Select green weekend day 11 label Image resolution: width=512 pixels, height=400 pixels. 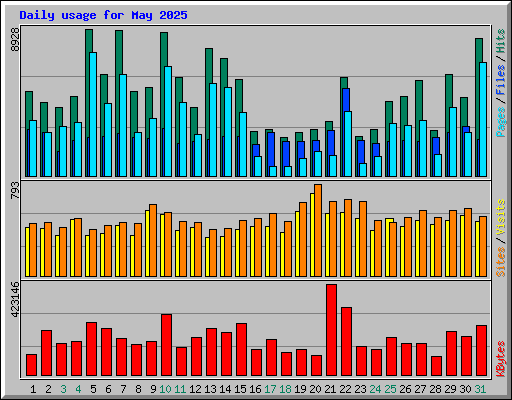coord(180,389)
